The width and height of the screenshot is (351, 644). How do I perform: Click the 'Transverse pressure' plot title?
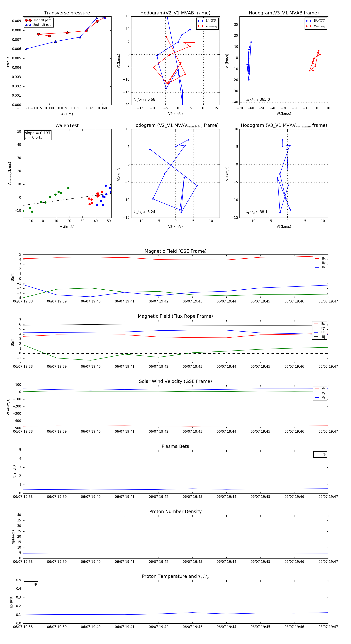pos(67,13)
